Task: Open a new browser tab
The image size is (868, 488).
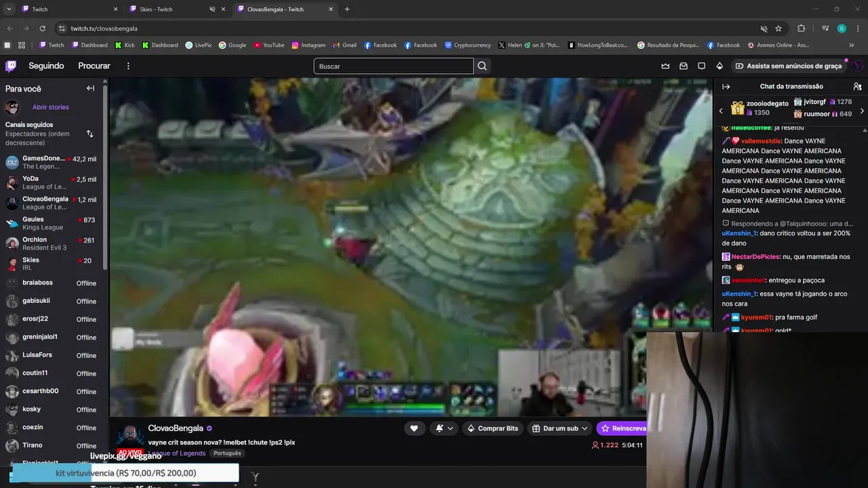Action: tap(347, 9)
